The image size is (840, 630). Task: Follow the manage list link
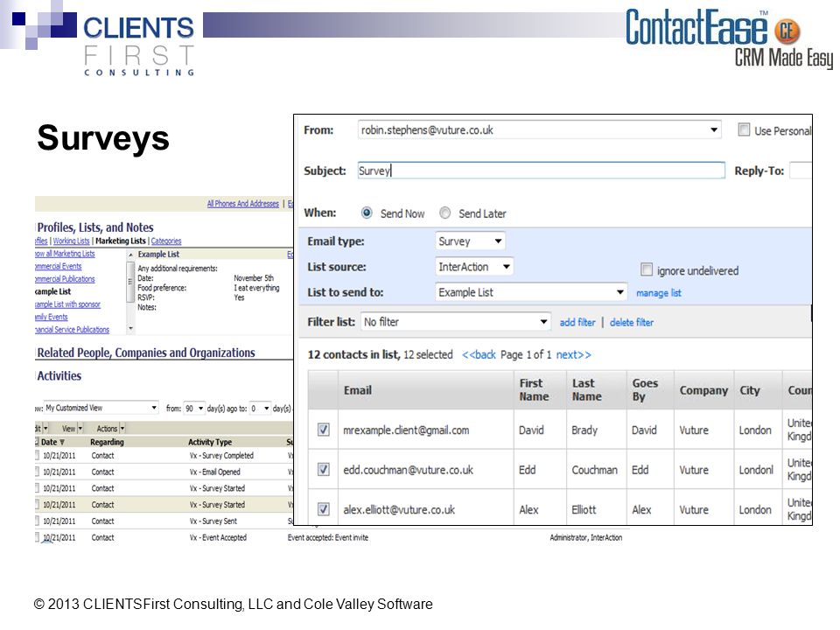click(x=658, y=293)
